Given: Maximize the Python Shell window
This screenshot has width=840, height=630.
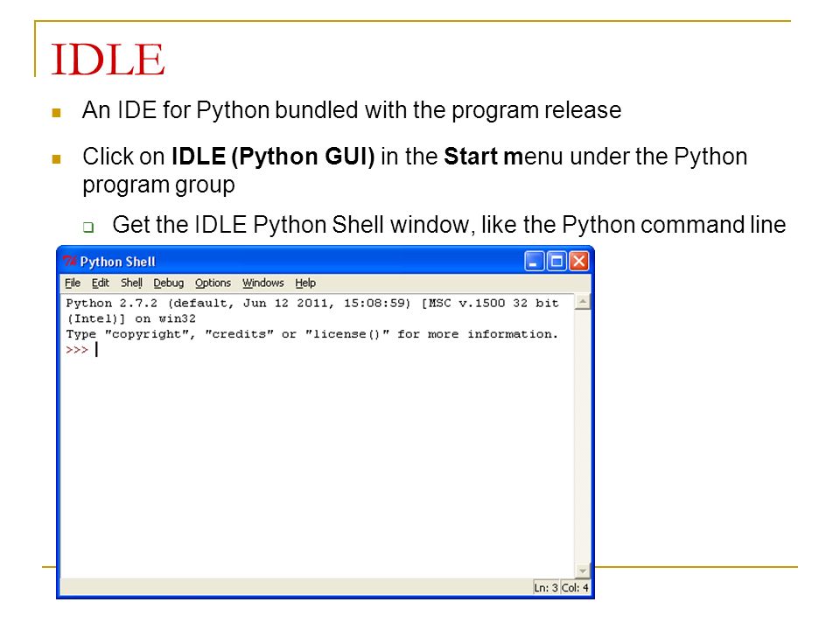Looking at the screenshot, I should (x=556, y=262).
